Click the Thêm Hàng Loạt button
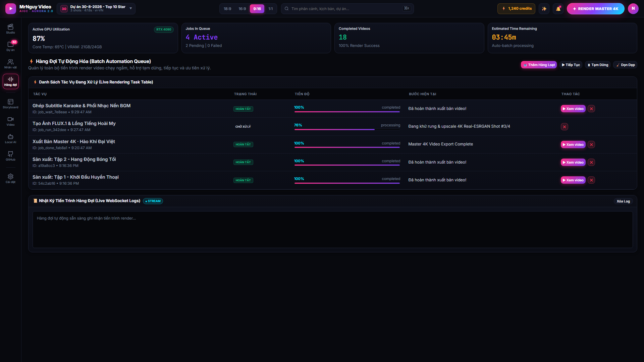The height and width of the screenshot is (362, 644). (539, 65)
